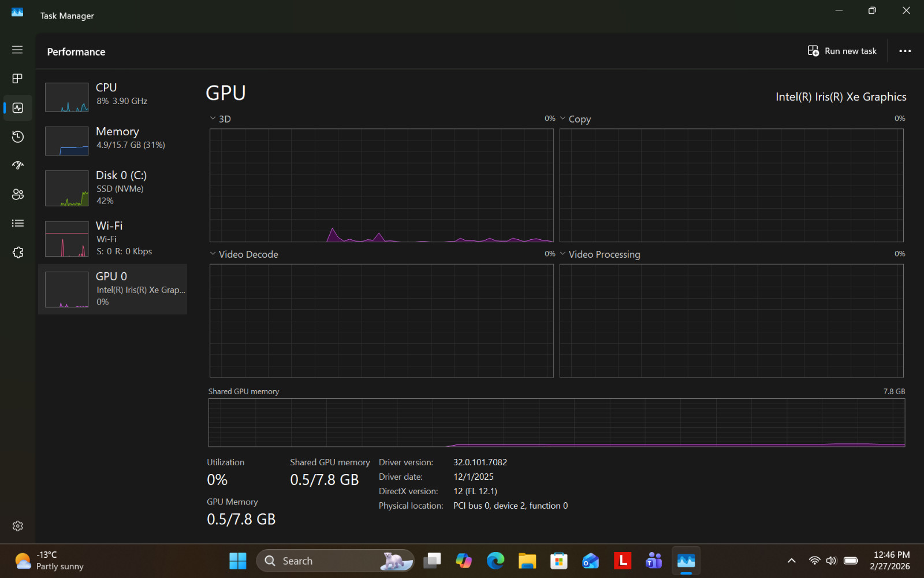Viewport: 924px width, 578px height.
Task: Click the Run new task button
Action: click(842, 51)
